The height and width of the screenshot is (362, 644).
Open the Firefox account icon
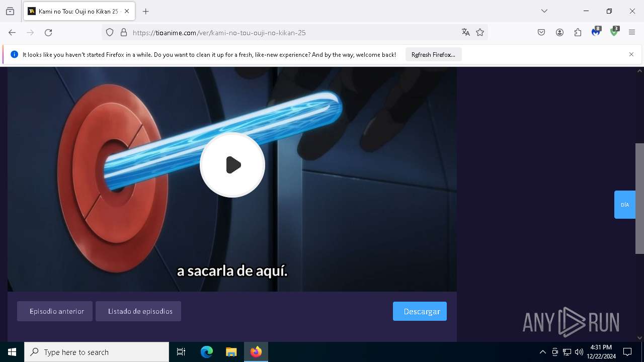click(x=559, y=33)
